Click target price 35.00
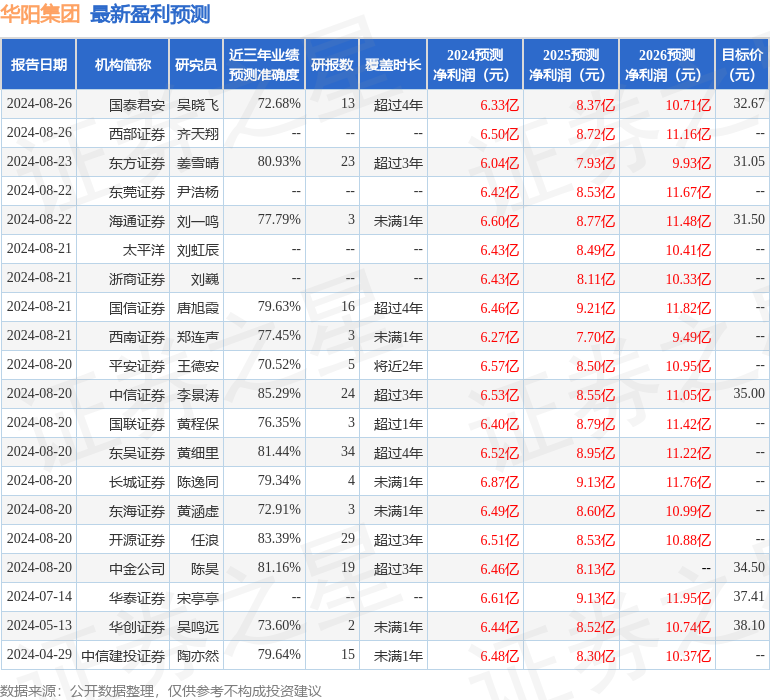 click(x=749, y=393)
